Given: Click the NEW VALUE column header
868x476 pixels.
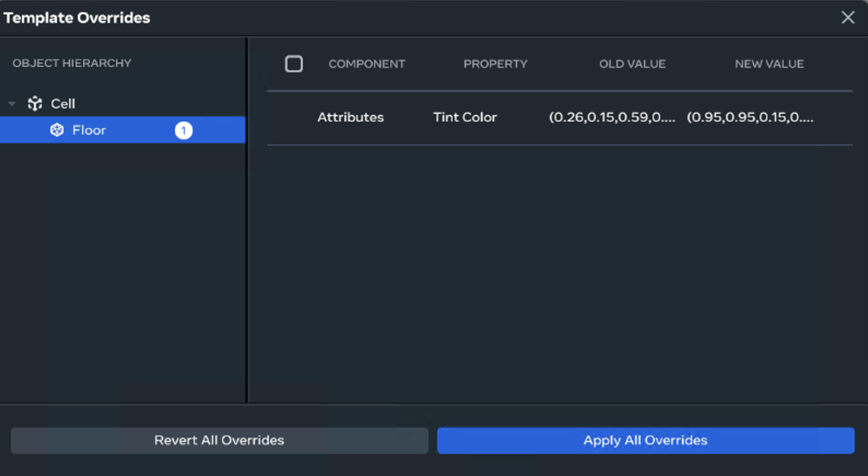Looking at the screenshot, I should point(769,64).
